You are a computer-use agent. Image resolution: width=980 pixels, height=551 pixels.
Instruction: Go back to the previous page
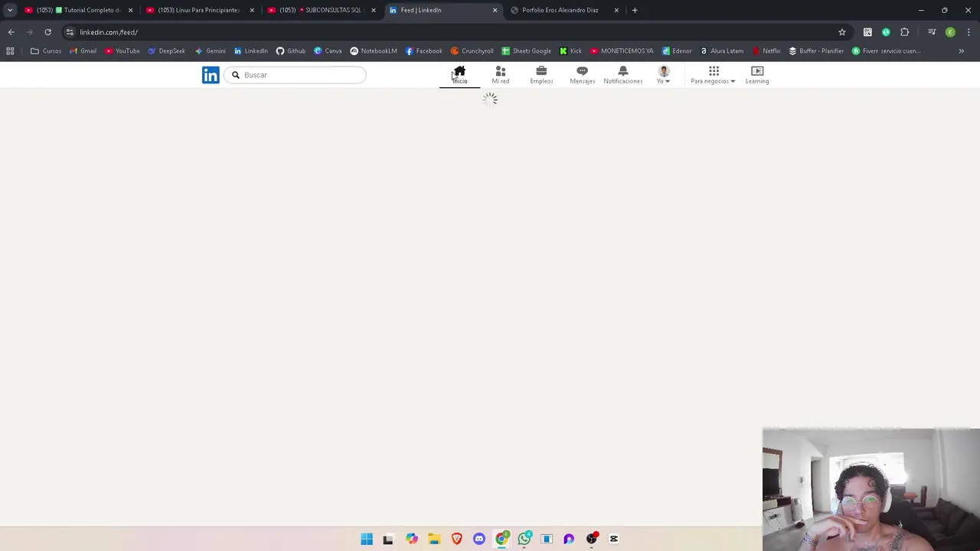point(11,32)
